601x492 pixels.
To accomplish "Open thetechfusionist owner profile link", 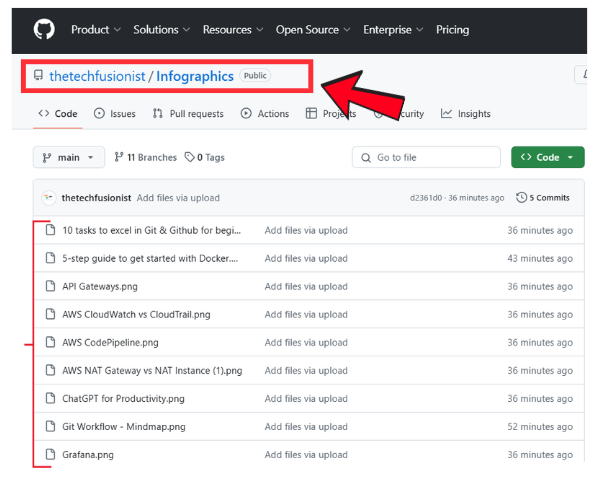I will tap(97, 76).
